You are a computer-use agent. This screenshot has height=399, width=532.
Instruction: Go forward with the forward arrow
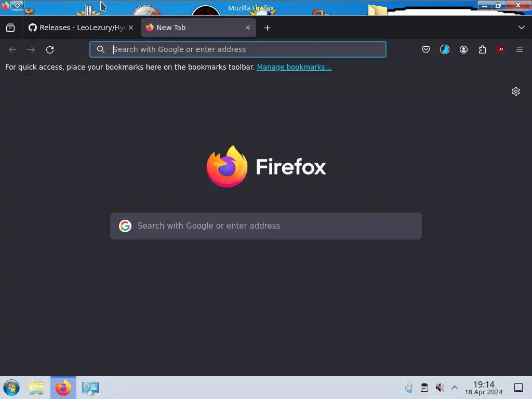click(x=31, y=49)
